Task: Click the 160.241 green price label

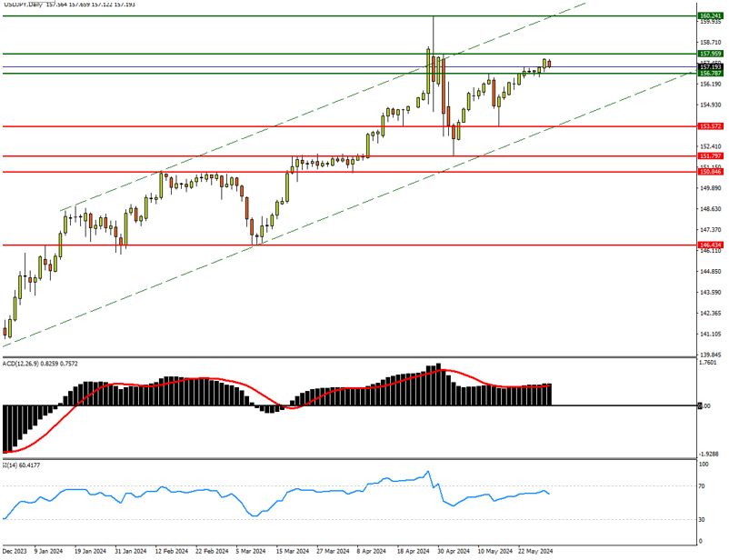Action: coord(710,16)
